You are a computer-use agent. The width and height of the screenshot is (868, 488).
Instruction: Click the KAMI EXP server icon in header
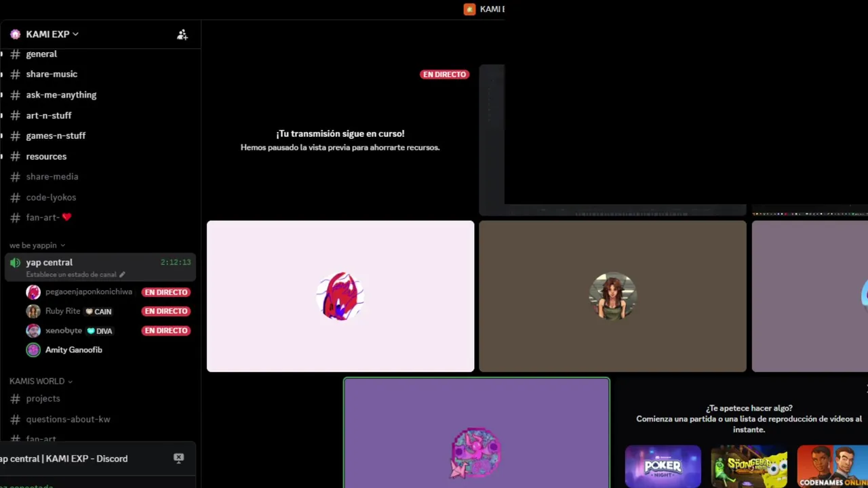[15, 34]
